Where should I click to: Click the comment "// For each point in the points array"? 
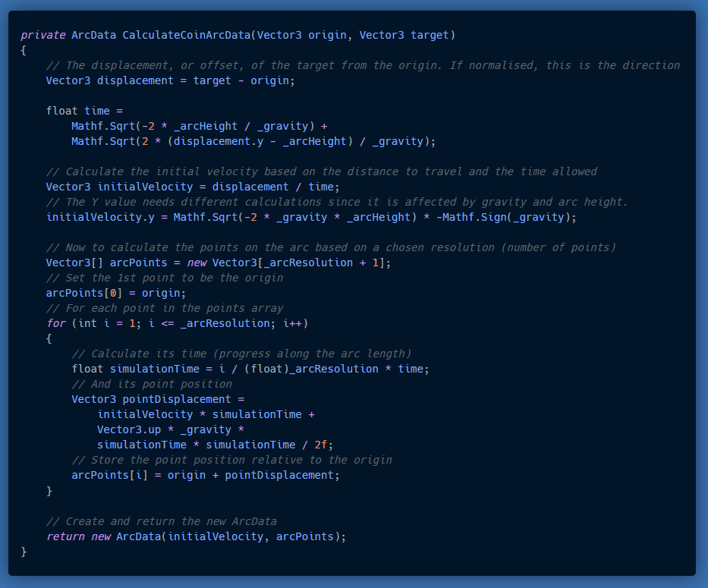pyautogui.click(x=165, y=309)
